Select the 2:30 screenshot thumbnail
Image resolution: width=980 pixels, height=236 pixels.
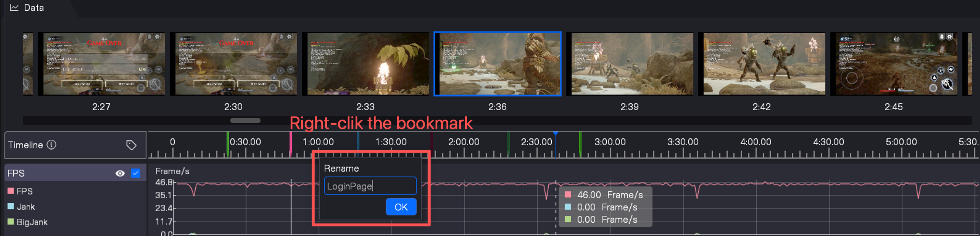tap(234, 64)
